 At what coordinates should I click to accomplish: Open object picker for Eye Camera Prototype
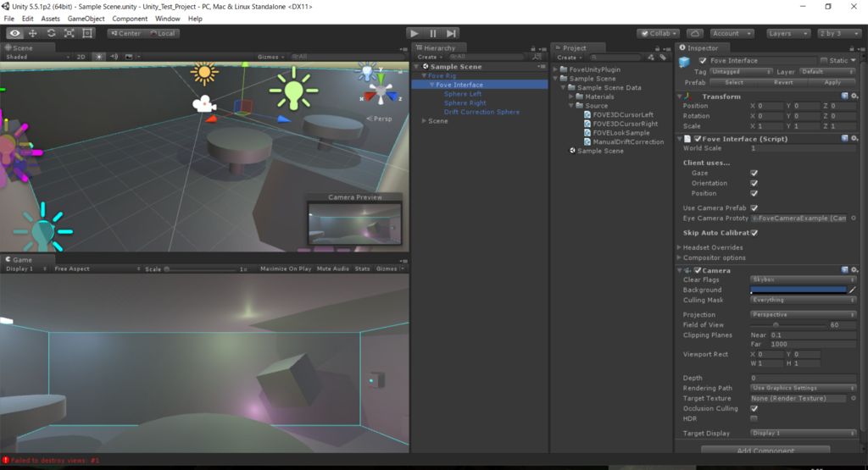point(853,218)
